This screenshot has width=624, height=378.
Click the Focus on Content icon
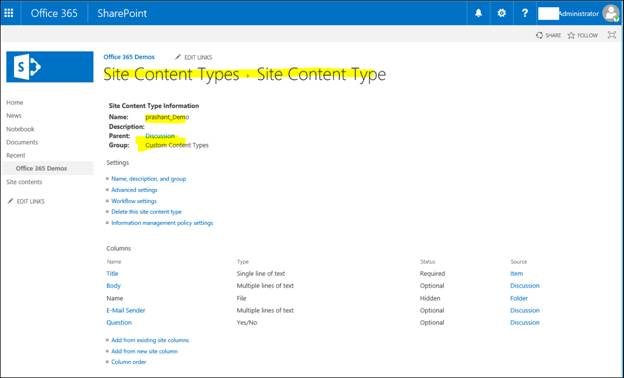(x=612, y=35)
